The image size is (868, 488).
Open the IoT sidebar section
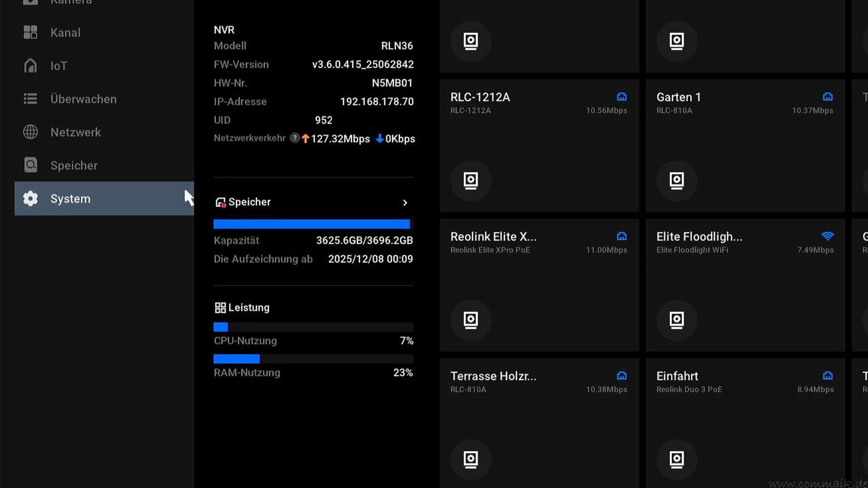click(59, 66)
